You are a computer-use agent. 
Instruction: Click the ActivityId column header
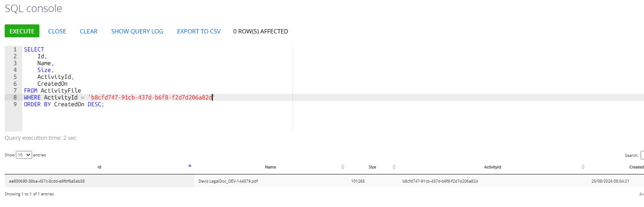(x=492, y=167)
